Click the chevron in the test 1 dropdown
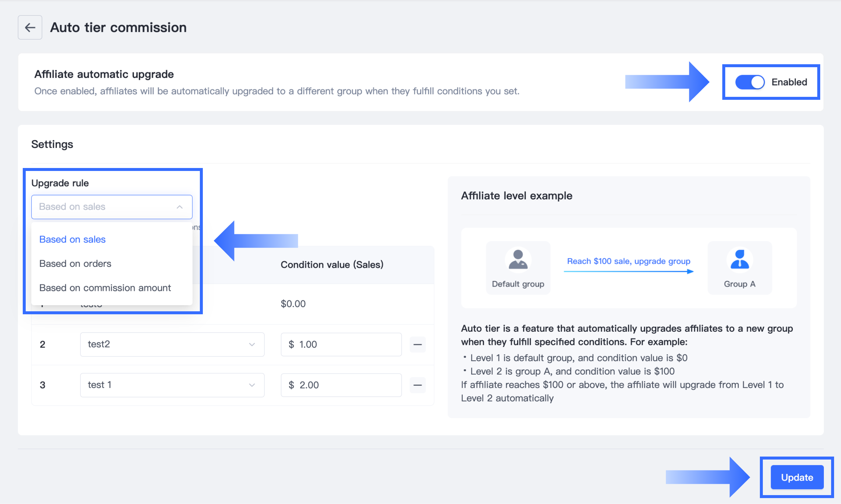This screenshot has height=504, width=841. click(x=252, y=385)
